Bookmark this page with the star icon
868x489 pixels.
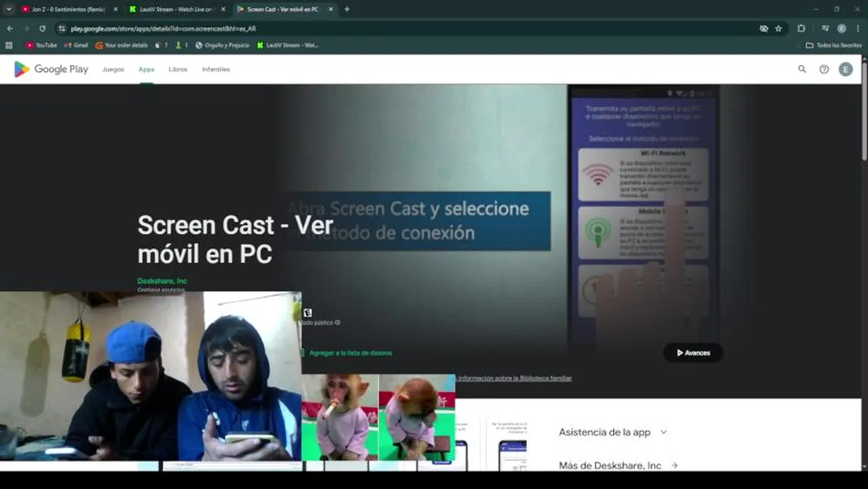[x=778, y=29]
